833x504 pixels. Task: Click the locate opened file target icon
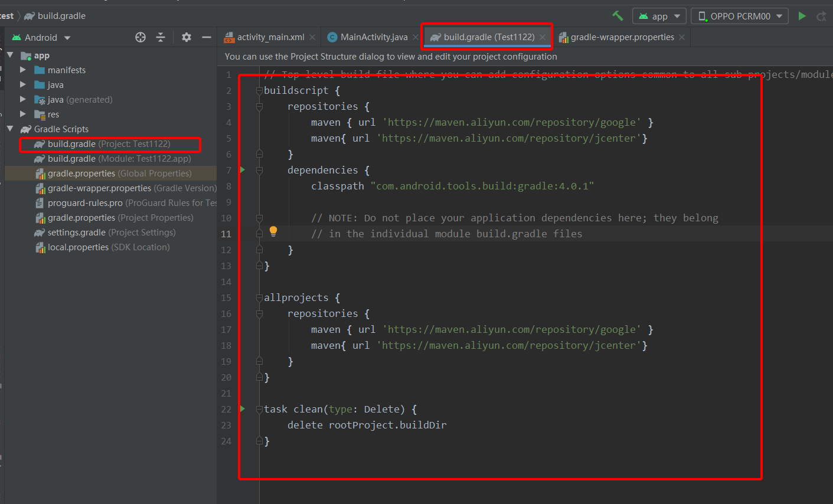click(141, 37)
